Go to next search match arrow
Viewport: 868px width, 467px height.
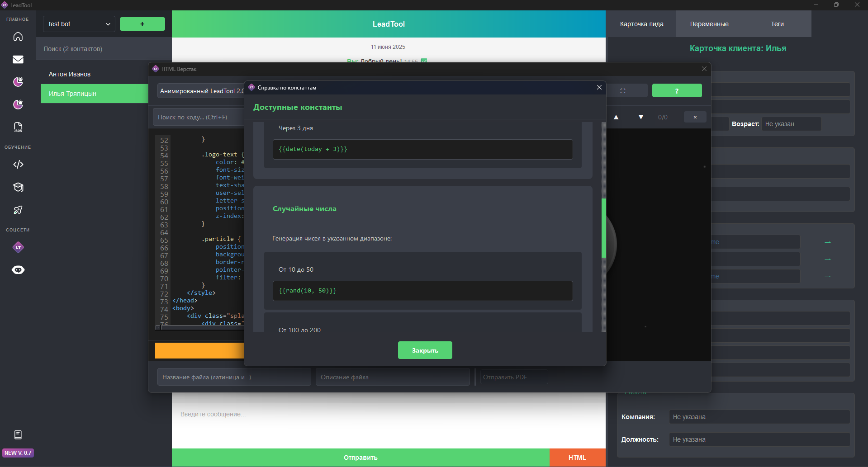pos(641,117)
